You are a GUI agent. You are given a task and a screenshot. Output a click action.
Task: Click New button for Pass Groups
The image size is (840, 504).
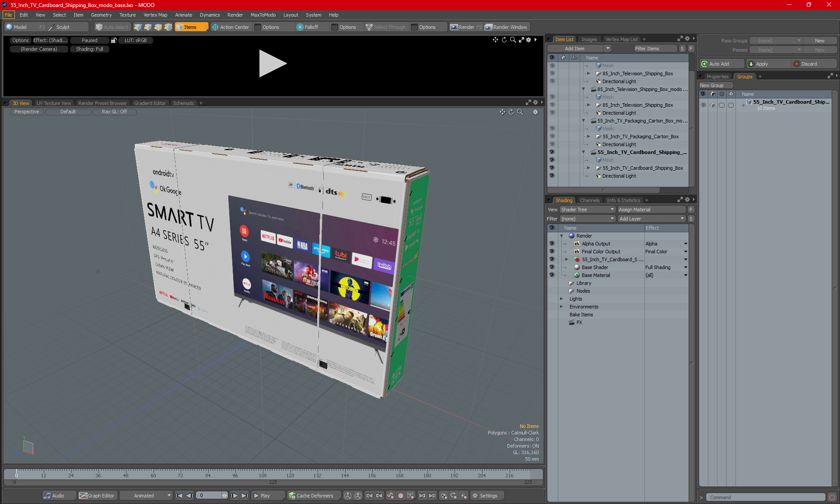point(819,41)
